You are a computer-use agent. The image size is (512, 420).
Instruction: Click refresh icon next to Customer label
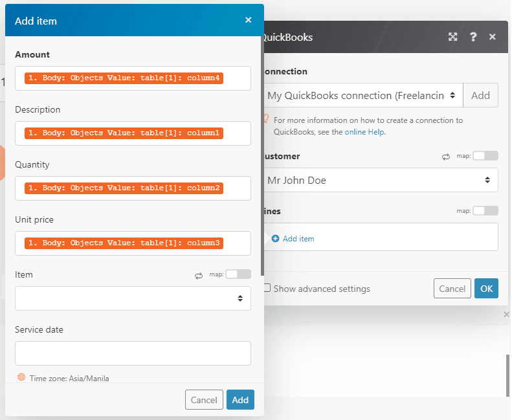tap(446, 157)
